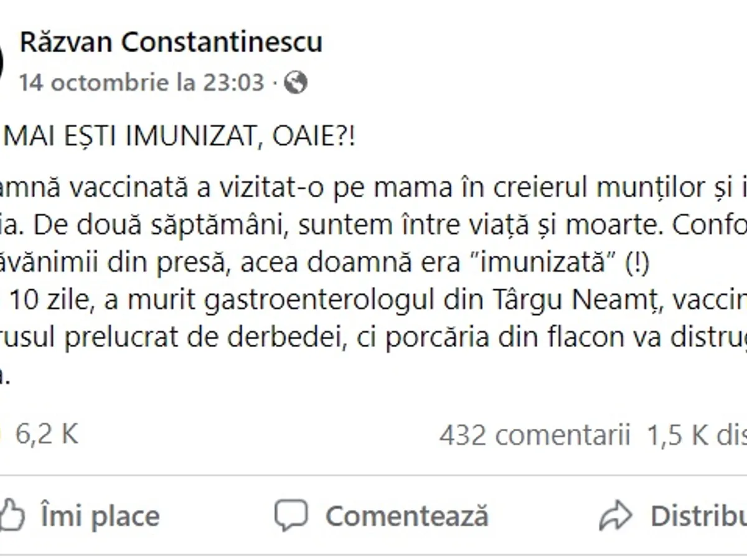
Task: Click the thumbs-up Like icon
Action: [x=11, y=516]
